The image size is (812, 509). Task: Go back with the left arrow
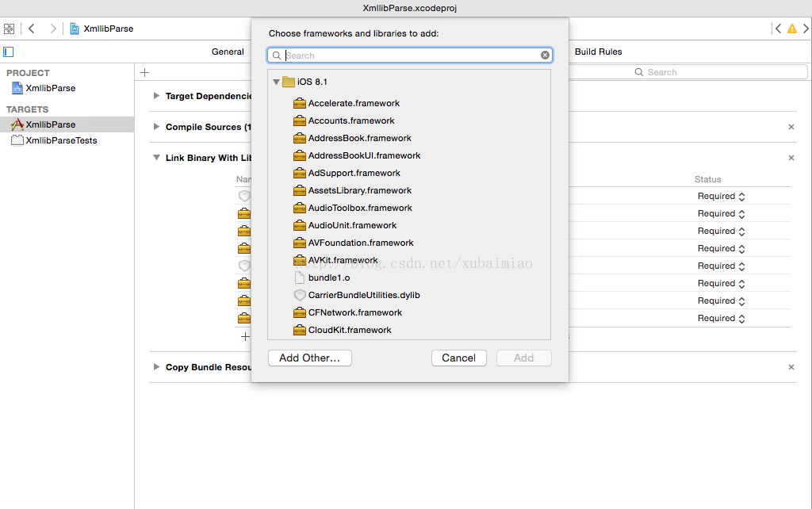click(32, 29)
